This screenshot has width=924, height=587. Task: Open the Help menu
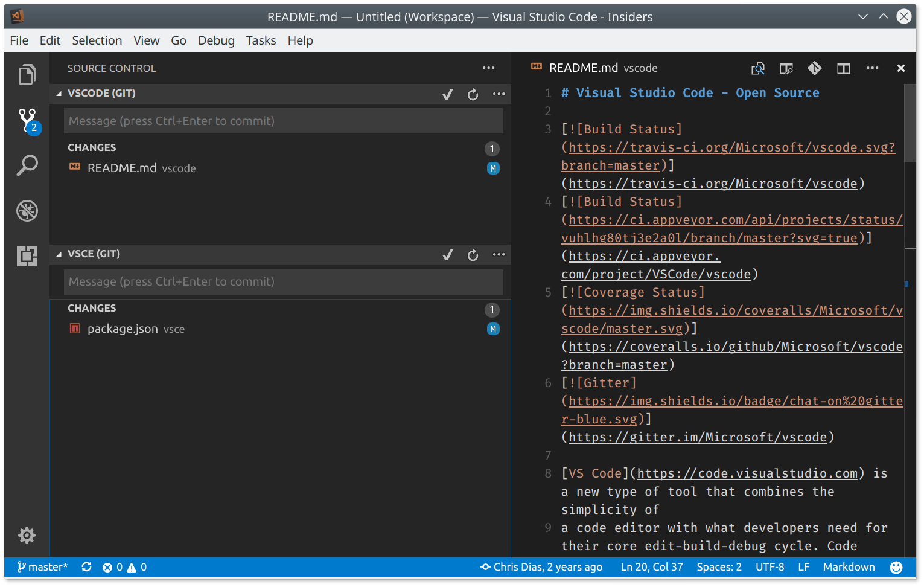coord(301,40)
